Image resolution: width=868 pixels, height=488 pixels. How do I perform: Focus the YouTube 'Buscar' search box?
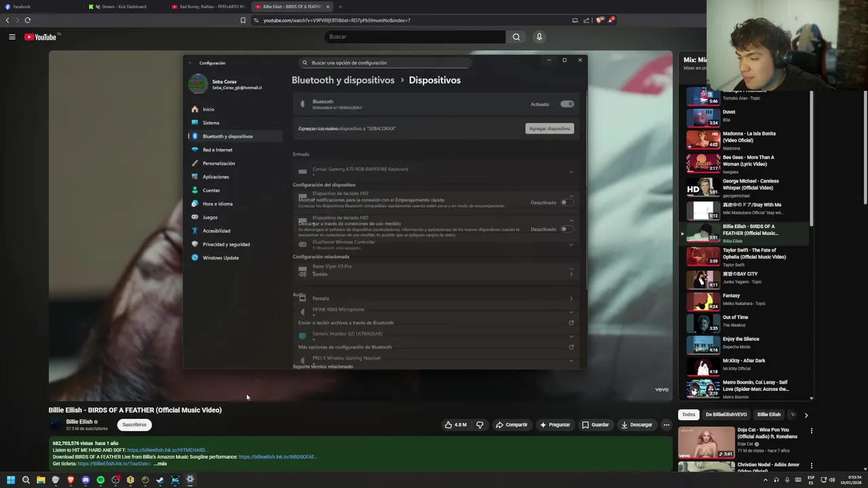pos(415,37)
